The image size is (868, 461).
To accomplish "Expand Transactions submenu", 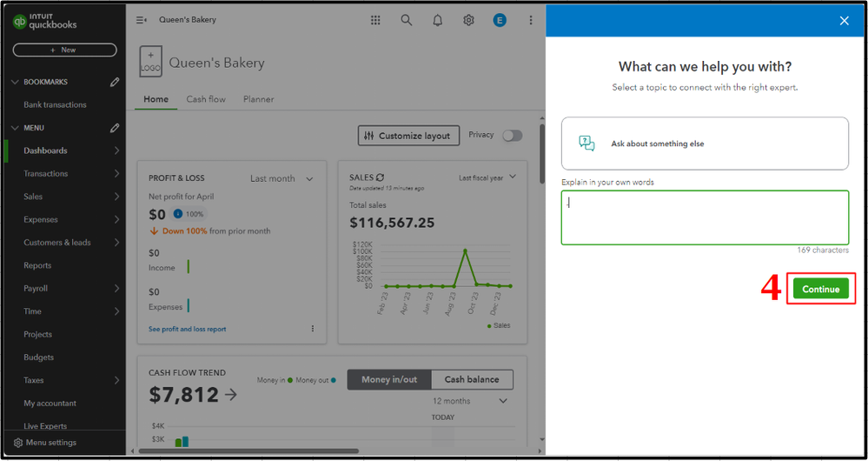I will coord(116,173).
